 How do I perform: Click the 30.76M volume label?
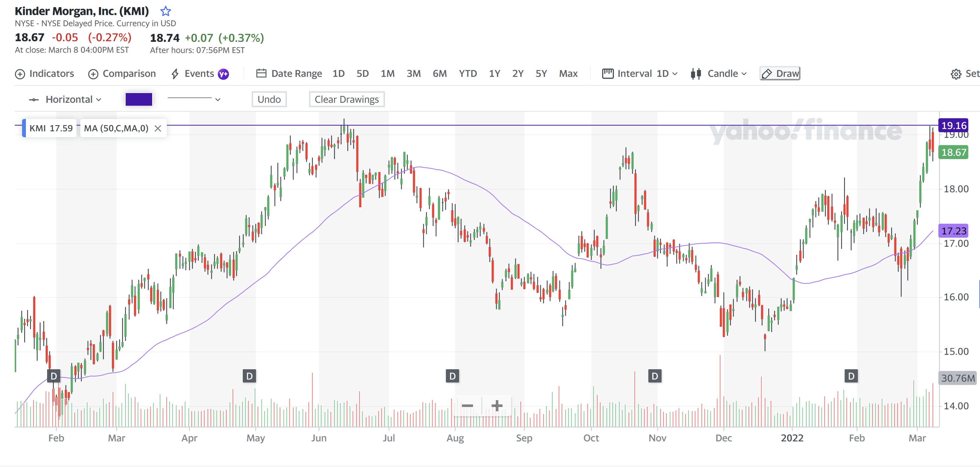958,378
